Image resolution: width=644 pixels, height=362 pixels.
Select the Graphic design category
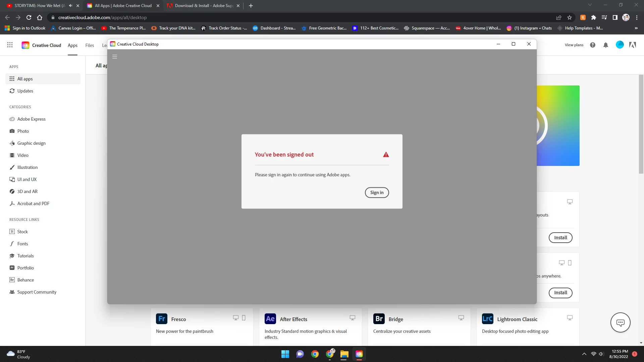[x=31, y=143]
